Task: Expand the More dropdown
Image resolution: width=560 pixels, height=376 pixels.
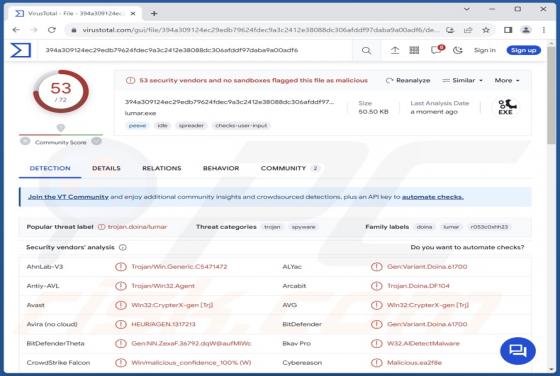Action: [x=507, y=80]
